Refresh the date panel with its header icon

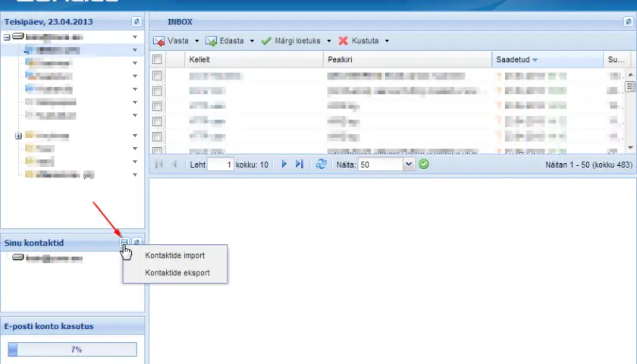point(136,21)
